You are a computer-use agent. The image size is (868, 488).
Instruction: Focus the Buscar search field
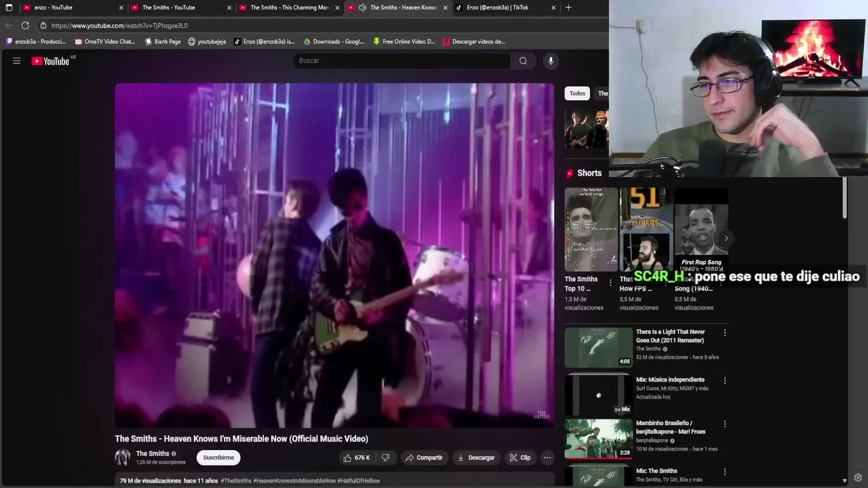point(401,61)
